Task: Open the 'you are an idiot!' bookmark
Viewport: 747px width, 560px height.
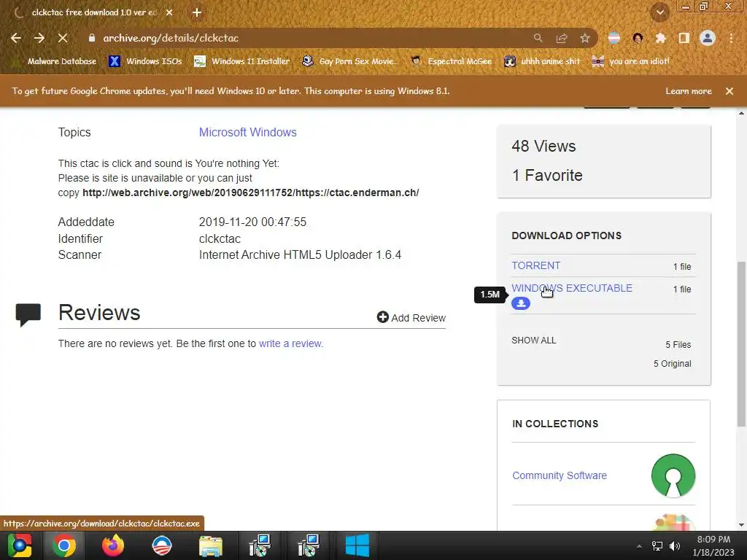Action: (x=631, y=61)
